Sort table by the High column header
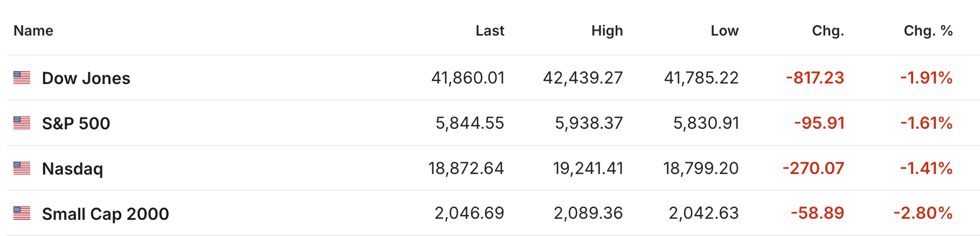Image resolution: width=980 pixels, height=236 pixels. (607, 31)
